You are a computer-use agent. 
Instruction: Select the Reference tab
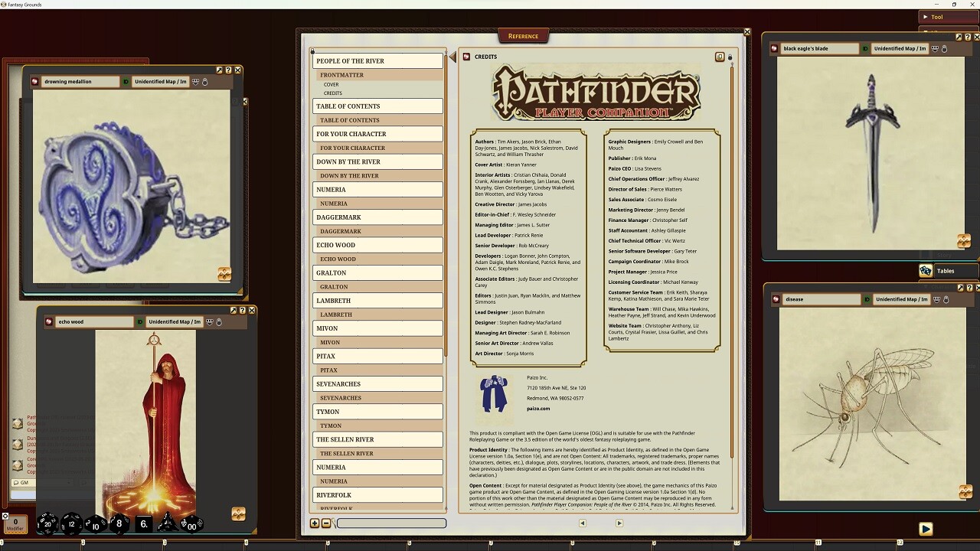pyautogui.click(x=524, y=35)
